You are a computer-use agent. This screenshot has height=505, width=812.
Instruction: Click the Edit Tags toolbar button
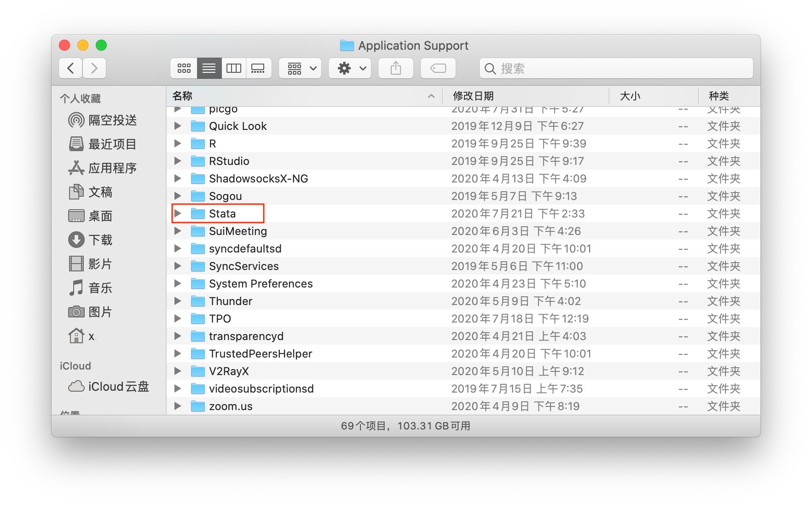438,69
